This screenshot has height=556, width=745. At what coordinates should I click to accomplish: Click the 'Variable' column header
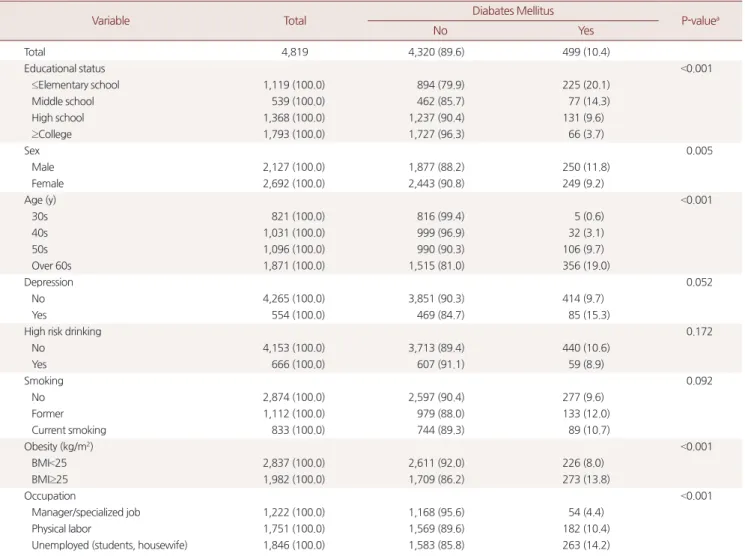point(110,20)
